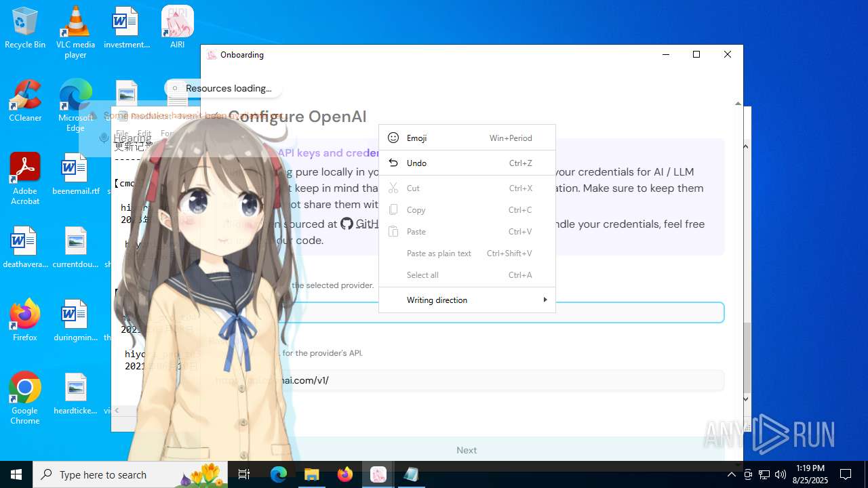
Task: Click the File menu in Notepad
Action: click(x=122, y=134)
